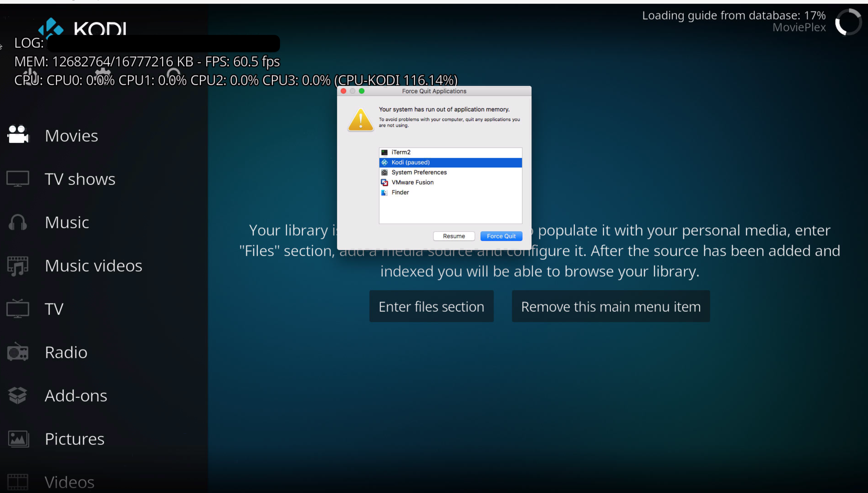
Task: Zoom the Force Quit window with green button
Action: (362, 91)
